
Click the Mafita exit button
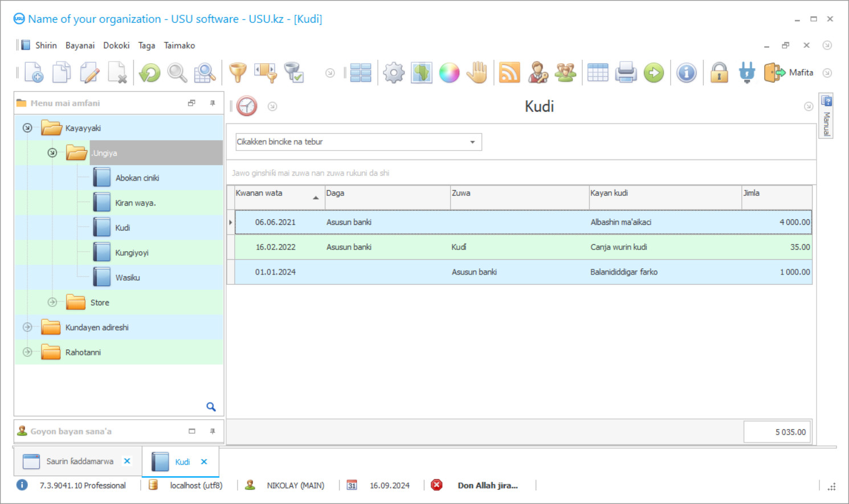tap(789, 73)
